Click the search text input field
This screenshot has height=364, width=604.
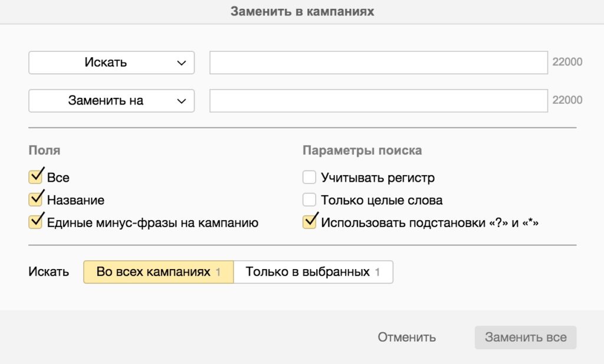(379, 63)
